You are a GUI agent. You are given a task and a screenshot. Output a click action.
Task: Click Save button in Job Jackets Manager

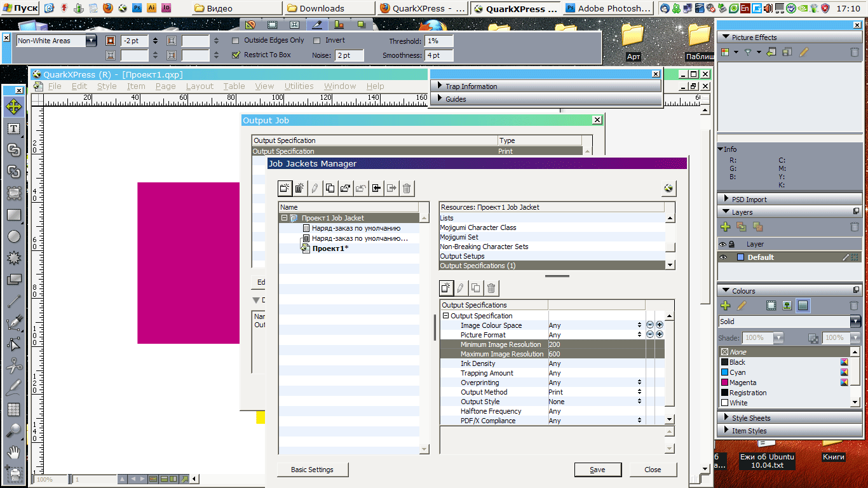click(597, 470)
